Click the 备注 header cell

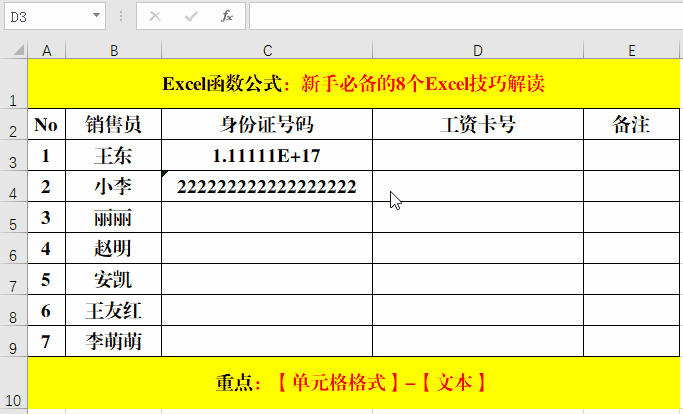coord(631,125)
